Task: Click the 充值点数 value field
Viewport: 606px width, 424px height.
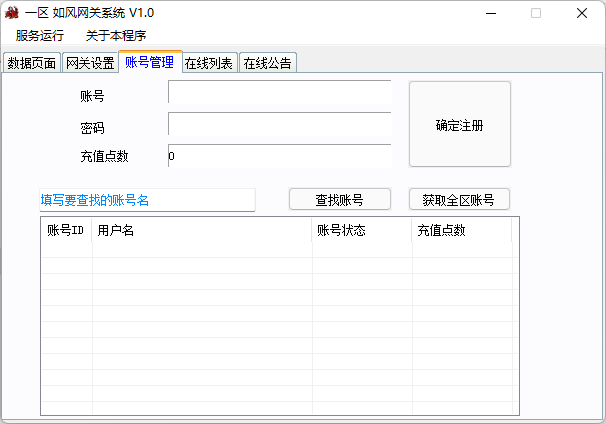Action: point(279,156)
